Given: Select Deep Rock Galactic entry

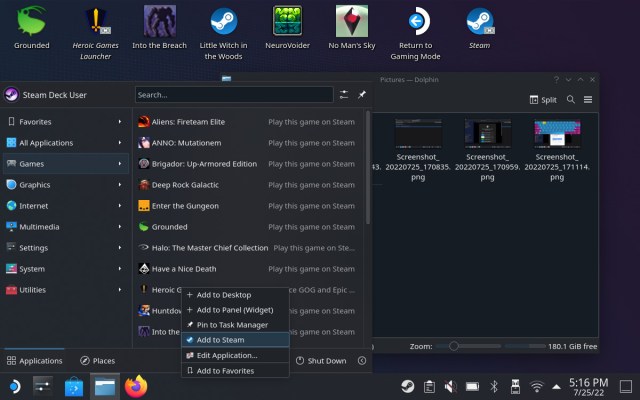Looking at the screenshot, I should click(x=248, y=184).
